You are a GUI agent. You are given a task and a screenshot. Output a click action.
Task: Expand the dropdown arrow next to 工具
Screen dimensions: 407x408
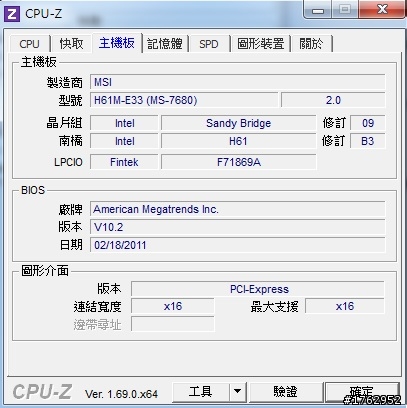pyautogui.click(x=237, y=391)
